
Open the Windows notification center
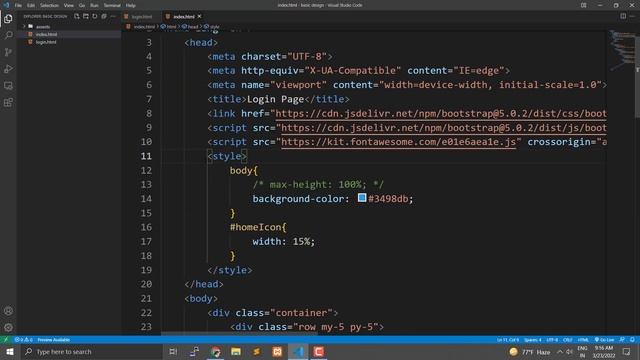[627, 351]
